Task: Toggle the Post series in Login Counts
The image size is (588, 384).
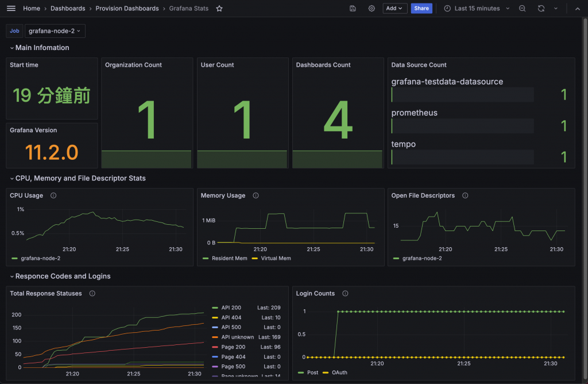Action: (312, 373)
